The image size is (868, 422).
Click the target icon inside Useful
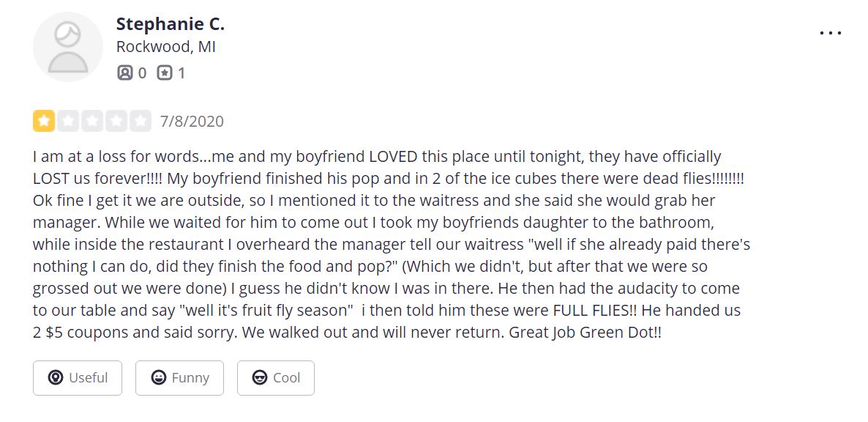(x=56, y=378)
